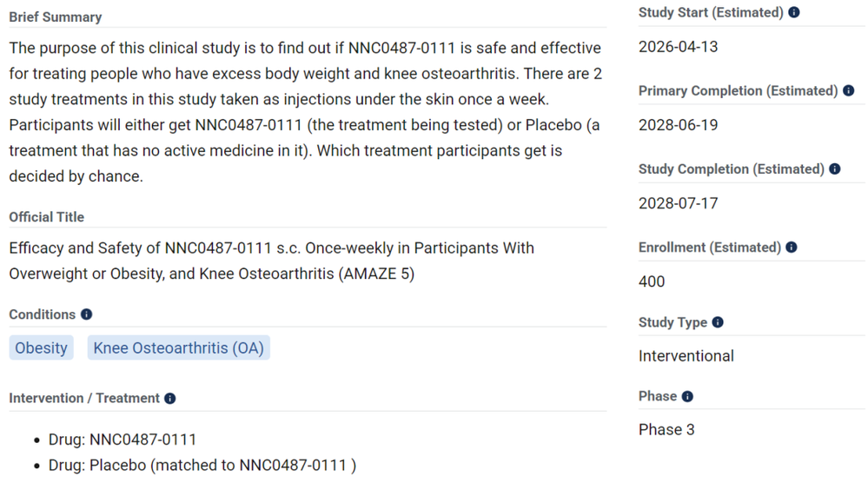Viewport: 868px width, 483px height.
Task: Click info icon beside Intervention / Treatment
Action: point(170,399)
